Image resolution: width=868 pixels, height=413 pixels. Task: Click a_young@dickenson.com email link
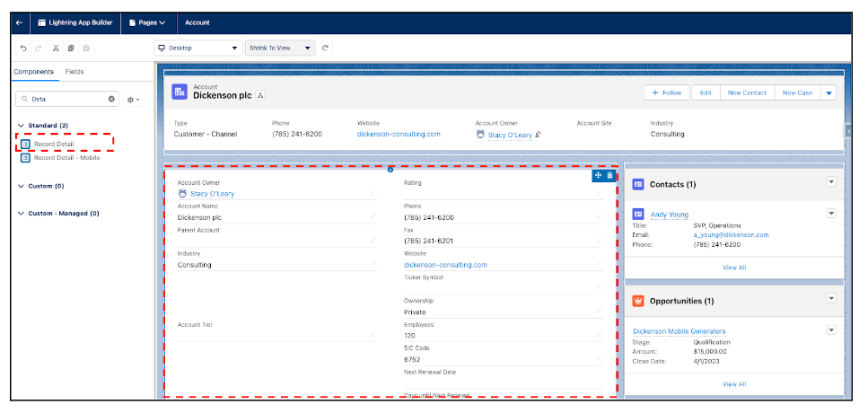(x=731, y=234)
